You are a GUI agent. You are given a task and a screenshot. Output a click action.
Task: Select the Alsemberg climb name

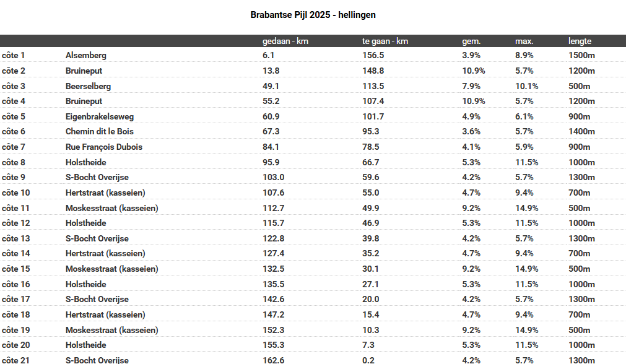pos(86,55)
